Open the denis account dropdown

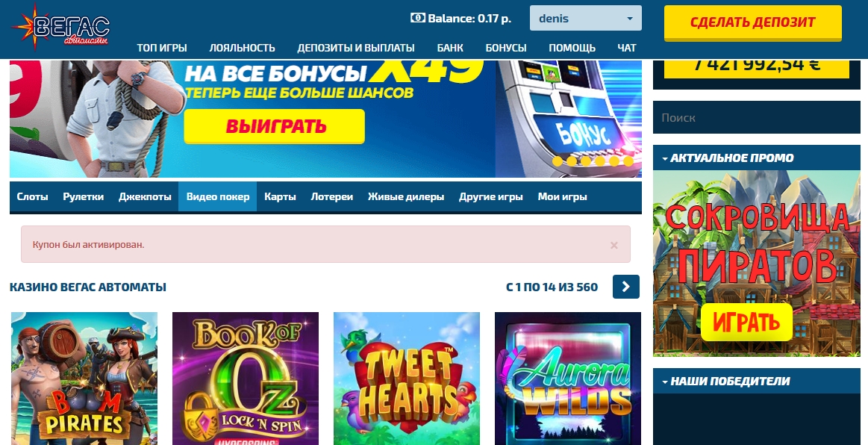tap(586, 18)
